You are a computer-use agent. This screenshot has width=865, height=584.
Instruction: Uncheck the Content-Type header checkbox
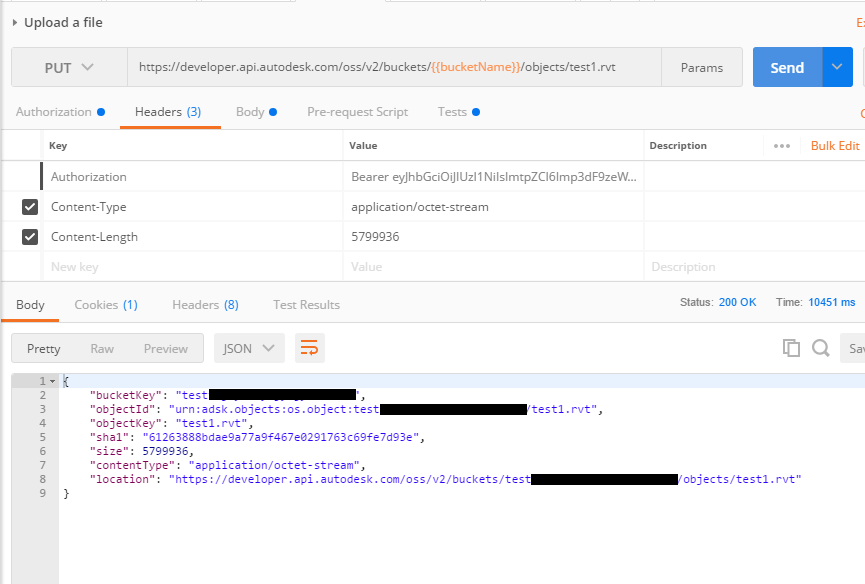[x=30, y=207]
